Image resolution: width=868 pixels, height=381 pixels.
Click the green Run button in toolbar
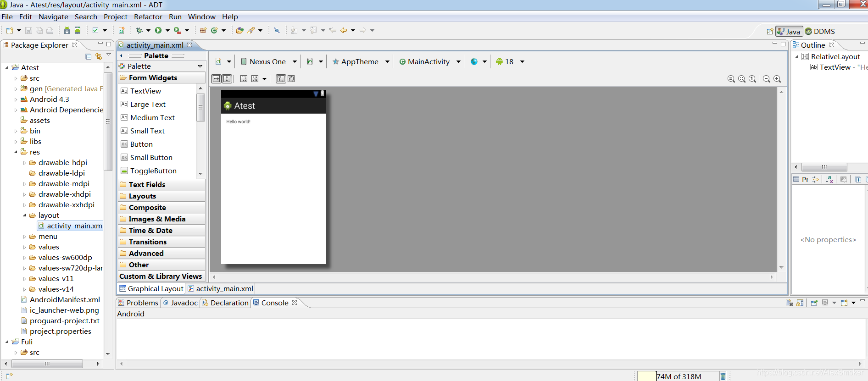click(158, 30)
